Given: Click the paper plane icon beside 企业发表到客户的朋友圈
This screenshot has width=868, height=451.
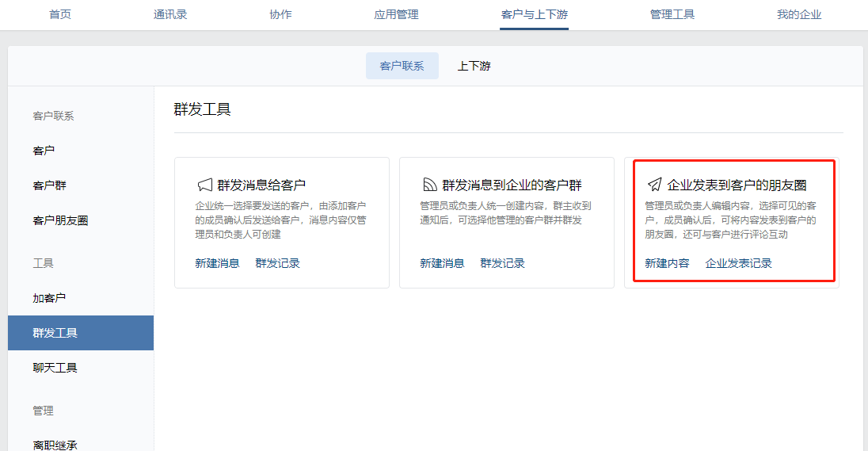Looking at the screenshot, I should 655,185.
